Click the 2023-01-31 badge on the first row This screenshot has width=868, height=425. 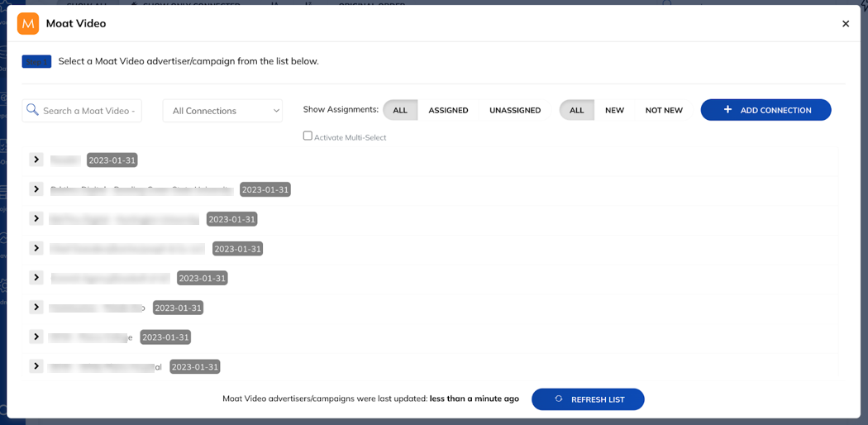point(112,160)
